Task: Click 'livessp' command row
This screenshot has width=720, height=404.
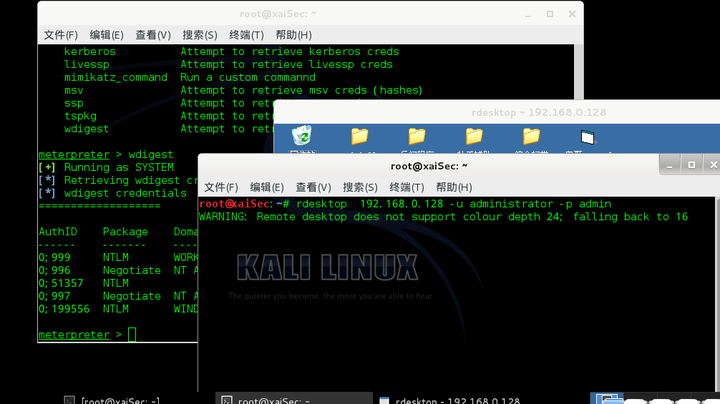Action: [x=228, y=64]
